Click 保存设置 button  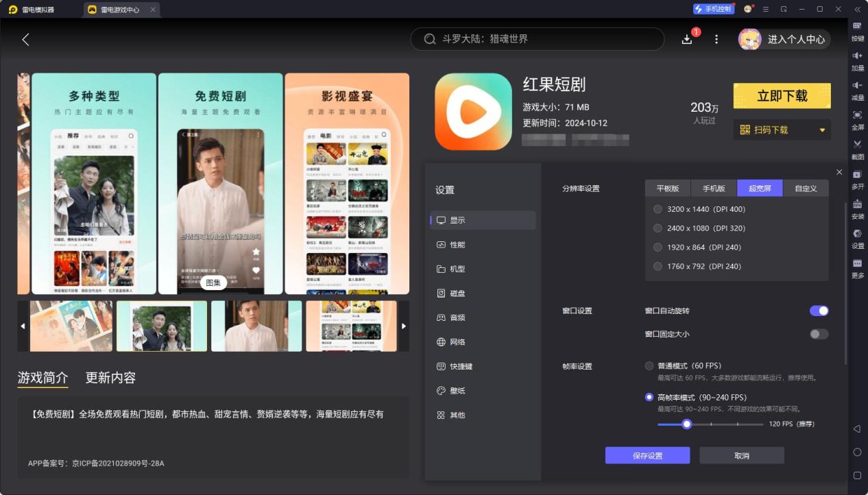(x=647, y=456)
